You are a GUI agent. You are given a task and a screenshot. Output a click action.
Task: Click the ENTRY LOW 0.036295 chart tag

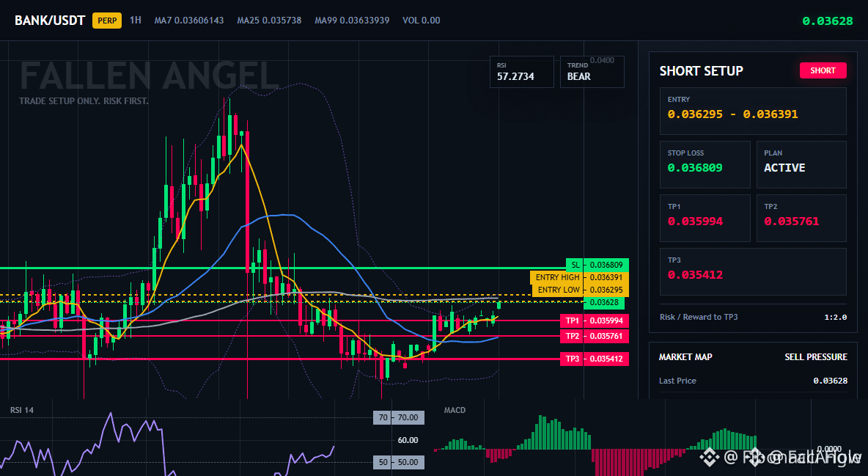click(x=580, y=290)
